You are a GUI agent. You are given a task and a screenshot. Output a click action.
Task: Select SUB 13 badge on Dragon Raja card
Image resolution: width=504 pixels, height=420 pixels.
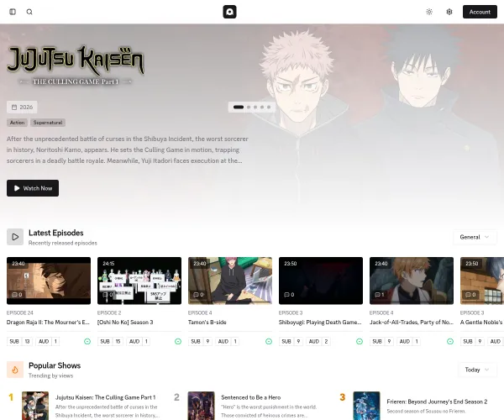pos(20,341)
